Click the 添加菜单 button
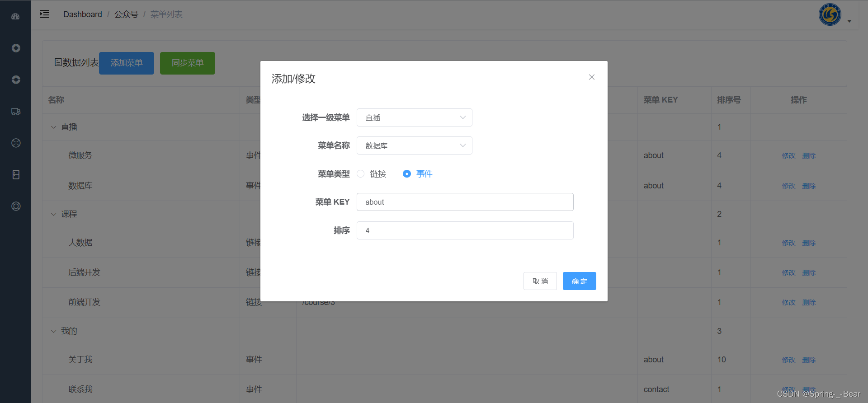Viewport: 868px width, 403px height. [x=127, y=63]
